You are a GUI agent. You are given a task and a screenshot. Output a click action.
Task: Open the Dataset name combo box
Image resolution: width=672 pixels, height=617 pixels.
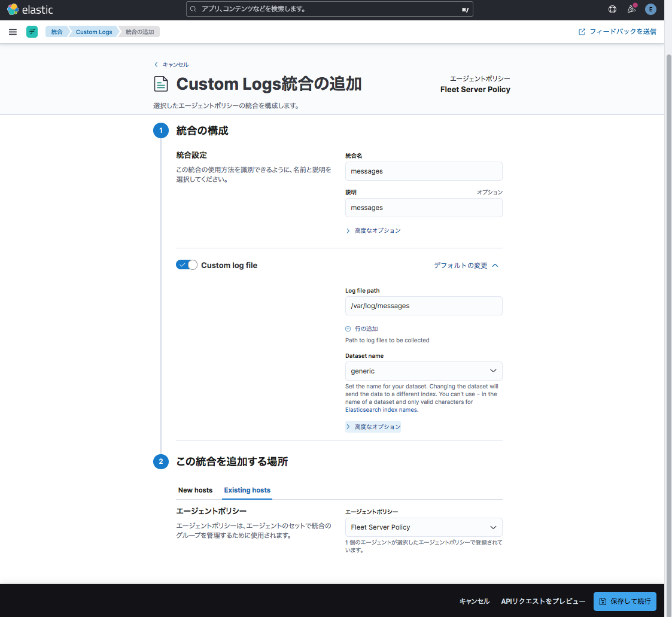424,371
